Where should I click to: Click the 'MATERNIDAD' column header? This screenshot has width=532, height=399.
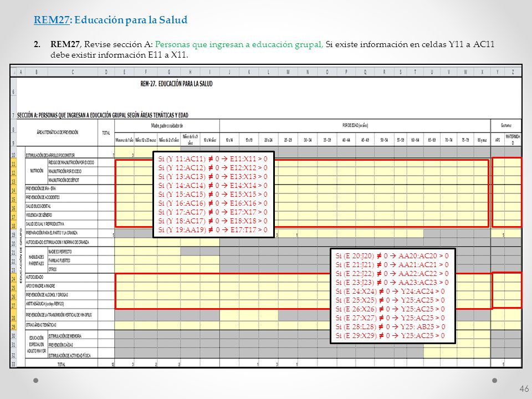point(513,139)
